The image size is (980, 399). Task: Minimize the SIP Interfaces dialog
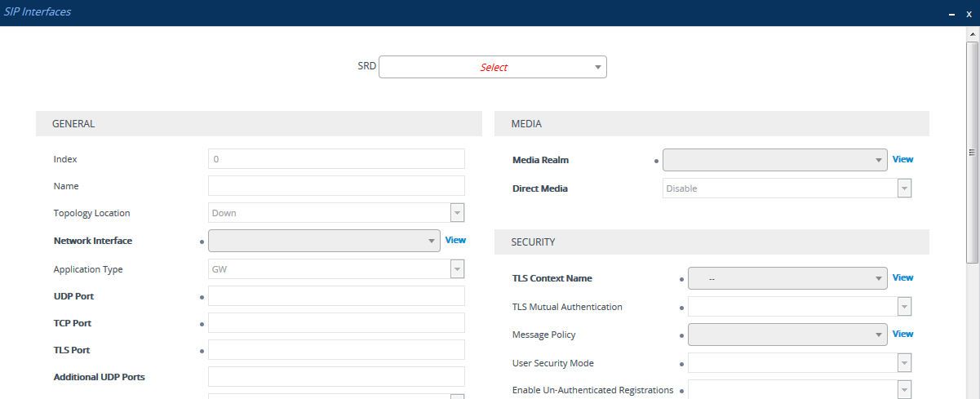[x=951, y=14]
